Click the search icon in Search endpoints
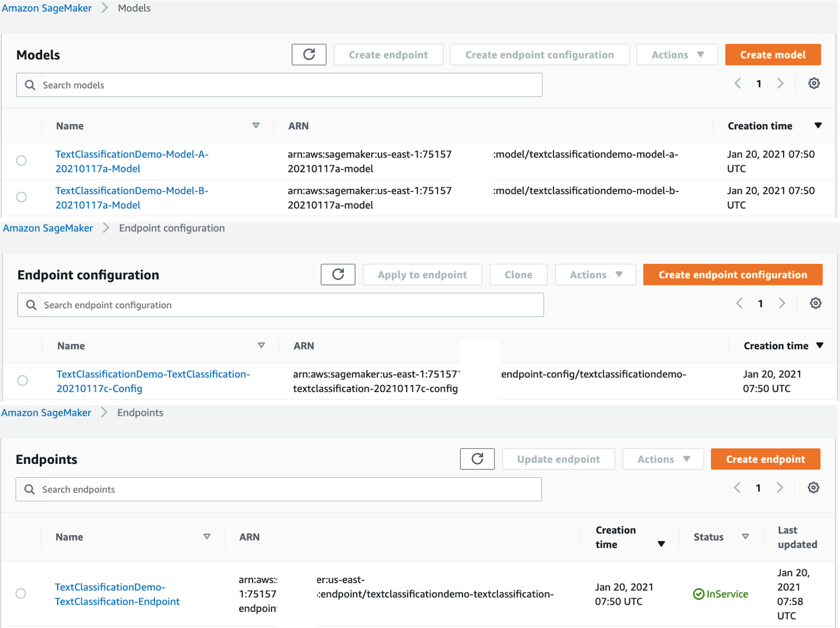The image size is (840, 628). (30, 489)
